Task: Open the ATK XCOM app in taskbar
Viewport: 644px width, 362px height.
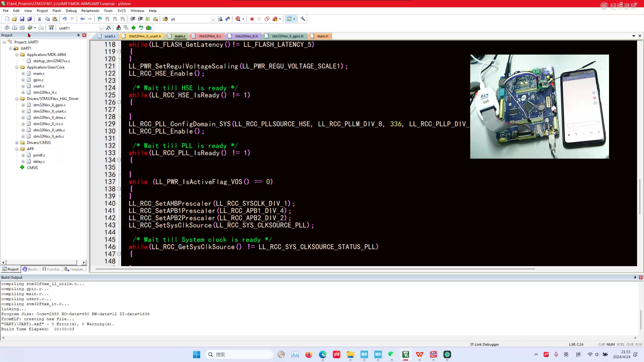Action: click(433, 354)
